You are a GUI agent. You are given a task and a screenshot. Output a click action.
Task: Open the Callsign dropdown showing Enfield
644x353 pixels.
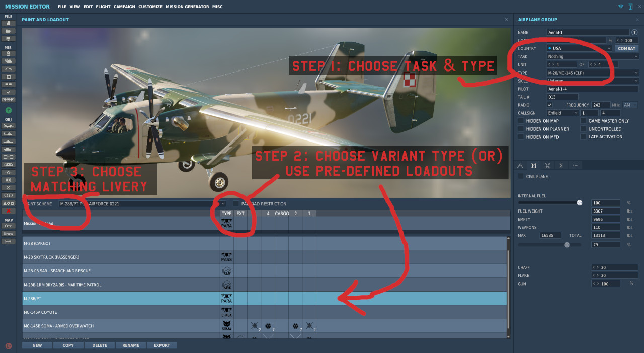point(562,113)
